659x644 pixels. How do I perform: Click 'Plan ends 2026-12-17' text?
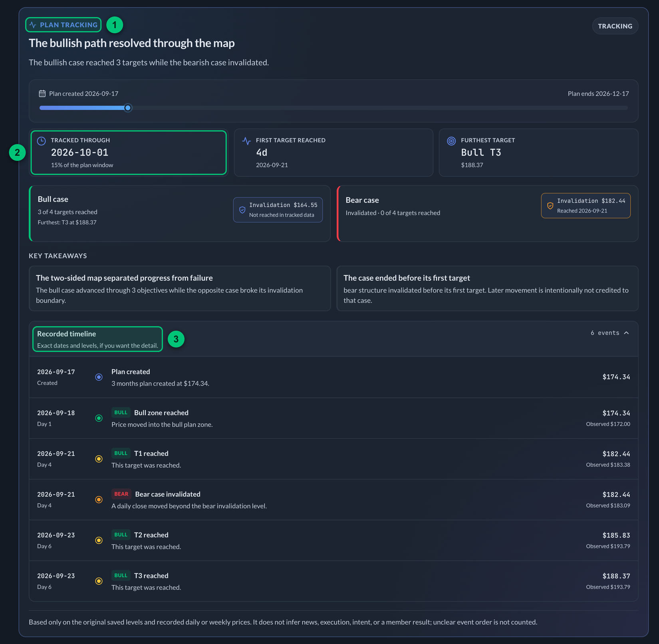click(x=598, y=93)
